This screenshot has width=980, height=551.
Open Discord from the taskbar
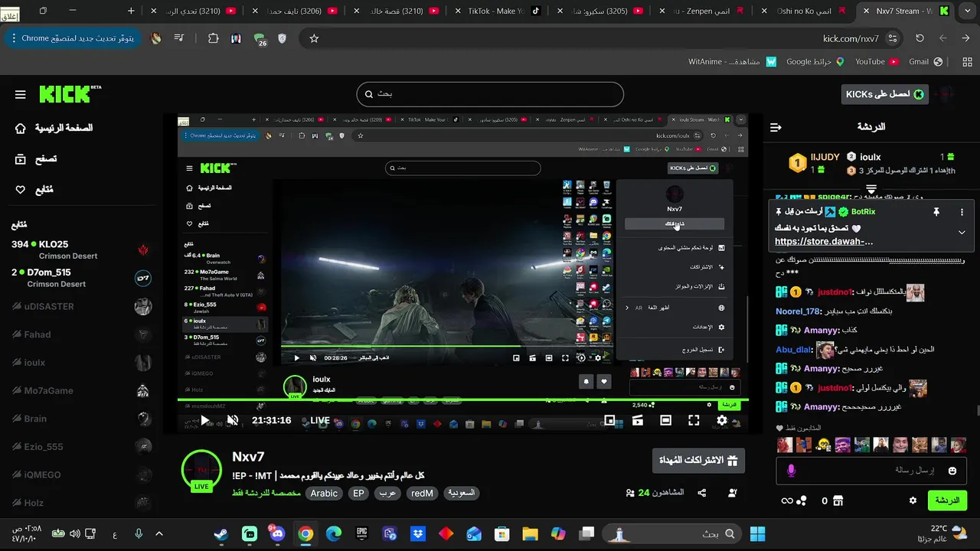[277, 534]
